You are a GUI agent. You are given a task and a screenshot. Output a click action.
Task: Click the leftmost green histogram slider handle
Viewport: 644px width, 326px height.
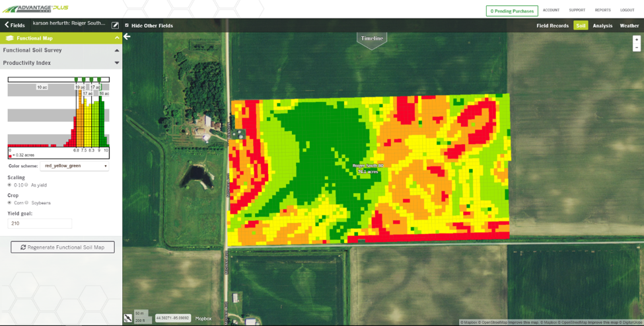[x=77, y=80]
